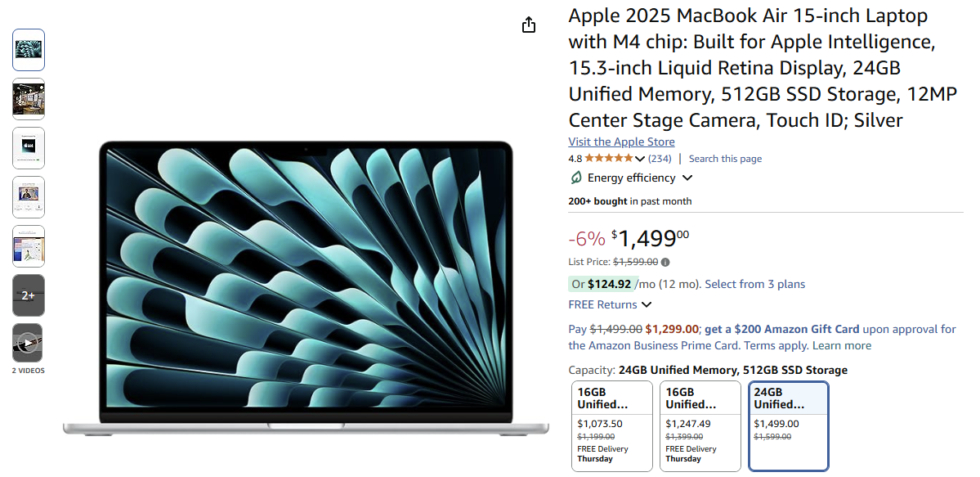Select the M4 chip thumbnail image

point(28,148)
